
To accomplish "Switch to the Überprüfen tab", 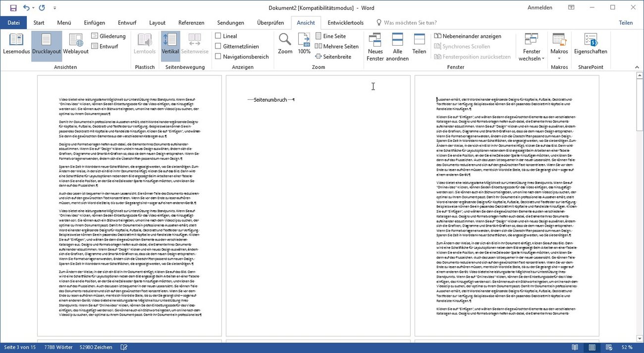I will click(270, 23).
